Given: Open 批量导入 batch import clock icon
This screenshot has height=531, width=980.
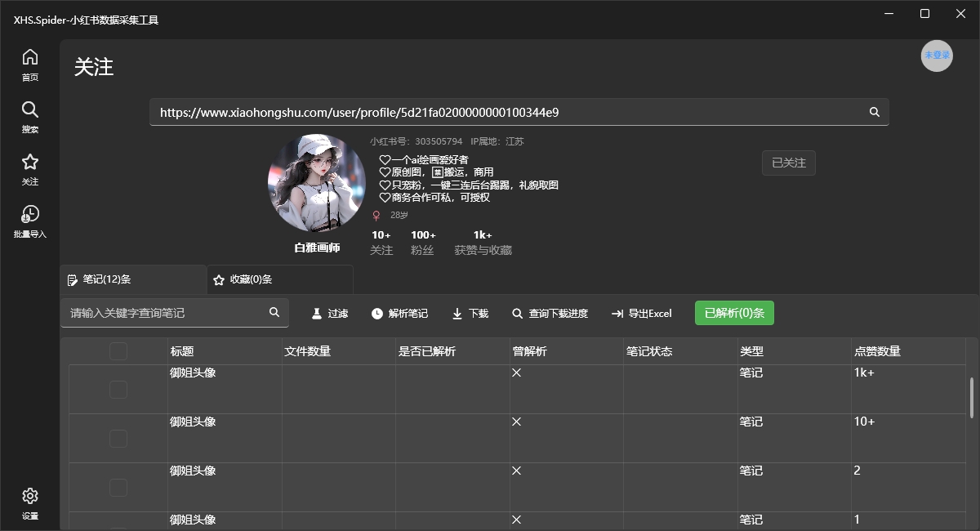Looking at the screenshot, I should coord(30,214).
